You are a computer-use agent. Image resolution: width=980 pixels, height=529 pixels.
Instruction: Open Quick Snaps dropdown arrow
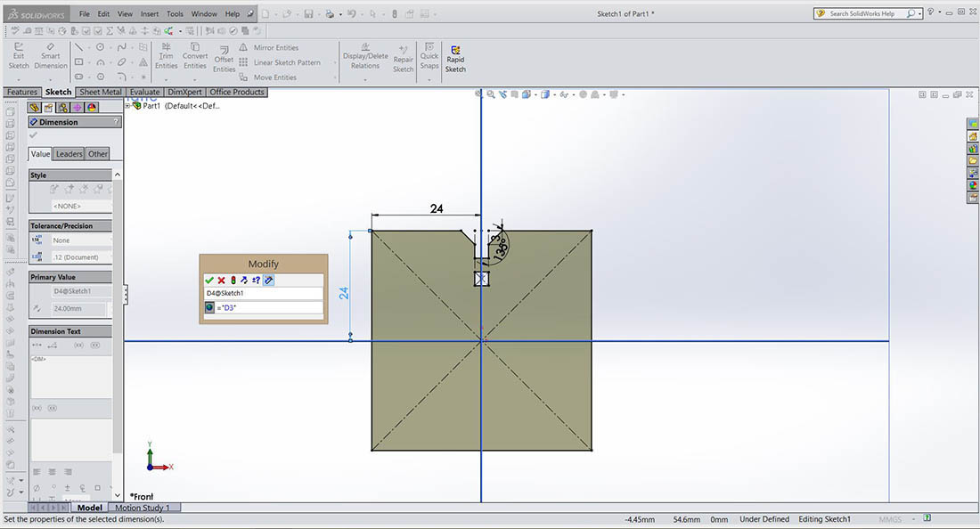point(429,79)
